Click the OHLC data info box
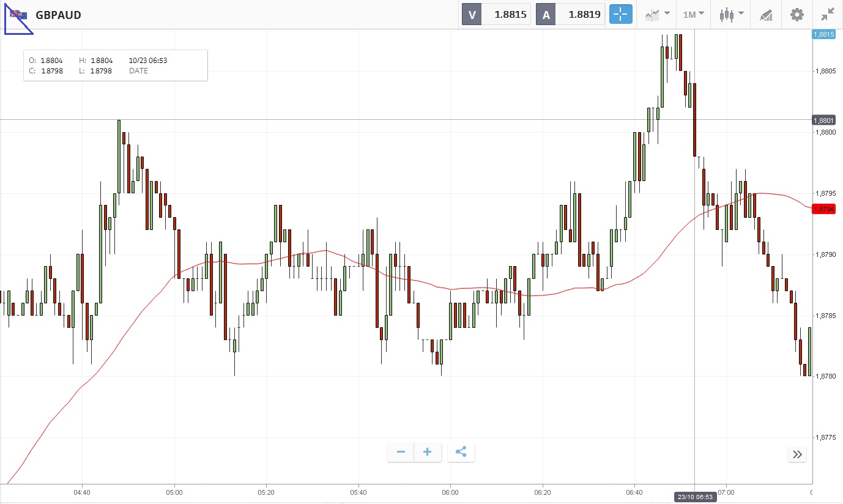 coord(116,65)
